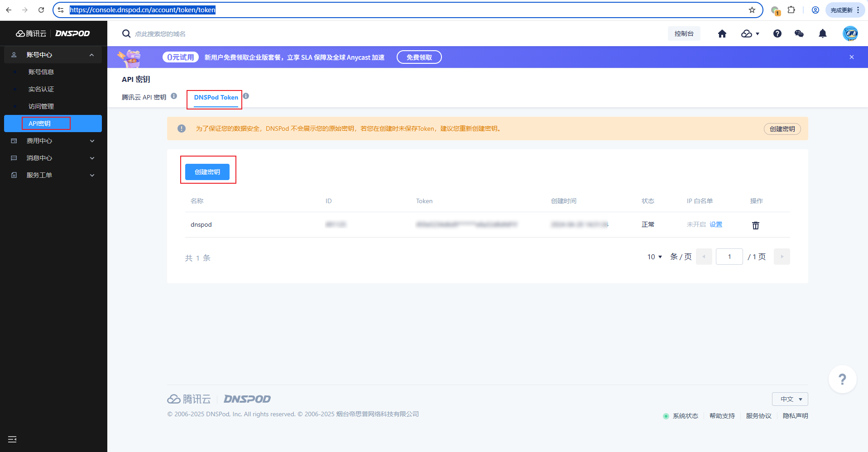Viewport: 868px width, 452px height.
Task: Click the 免费领取 banner button
Action: [x=419, y=57]
